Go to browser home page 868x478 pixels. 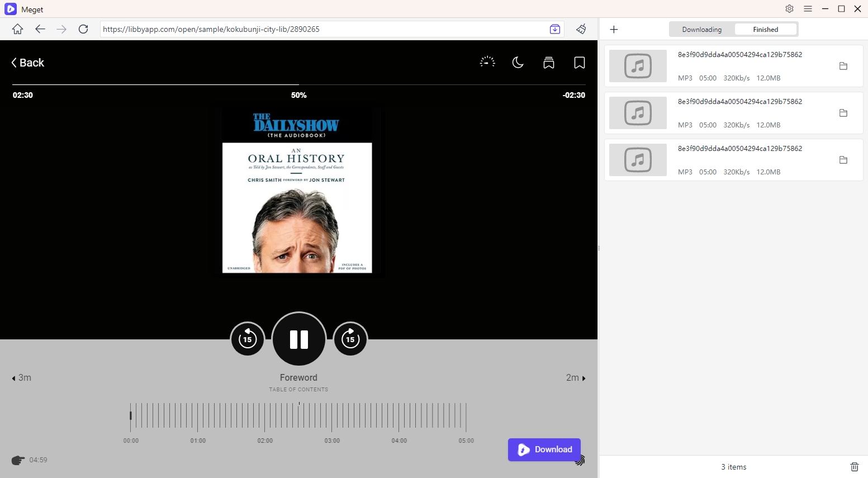point(18,29)
